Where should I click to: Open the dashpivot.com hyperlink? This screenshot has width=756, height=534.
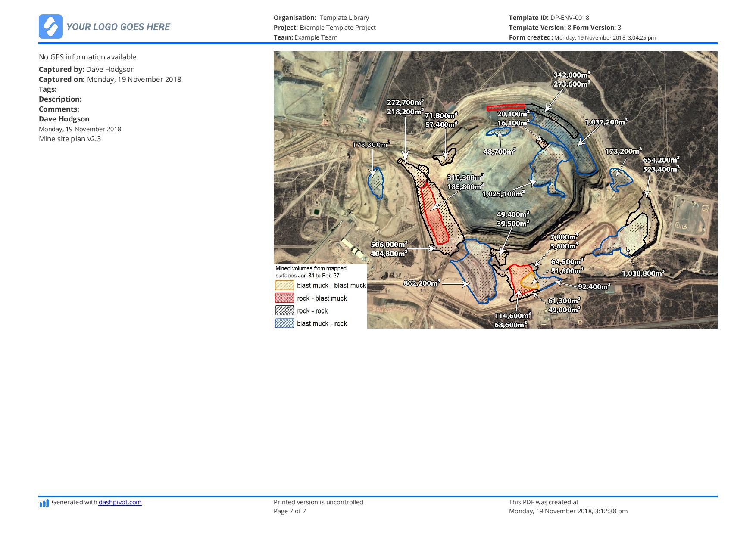tap(119, 502)
